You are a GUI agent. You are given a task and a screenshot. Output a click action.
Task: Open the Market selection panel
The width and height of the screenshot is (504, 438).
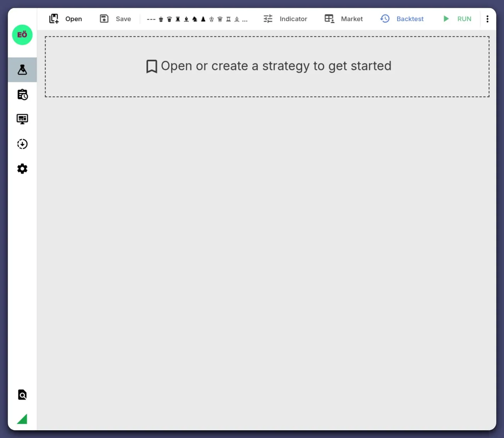(344, 19)
